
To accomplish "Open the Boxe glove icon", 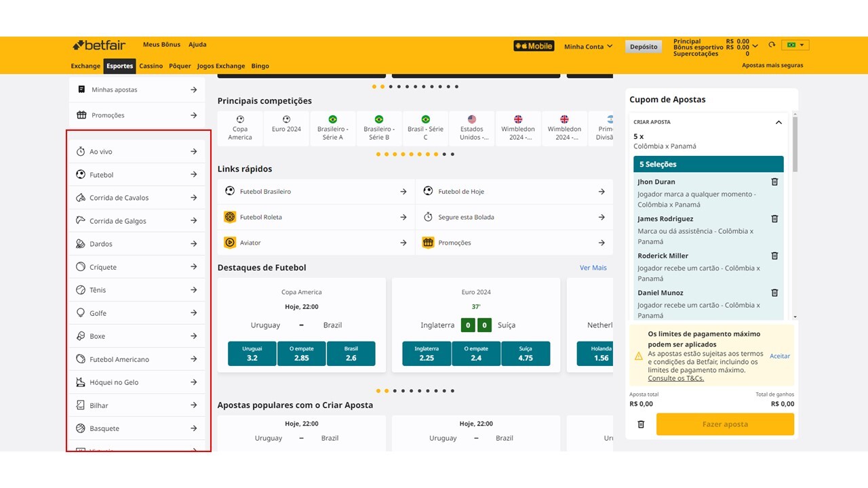I will pos(81,336).
